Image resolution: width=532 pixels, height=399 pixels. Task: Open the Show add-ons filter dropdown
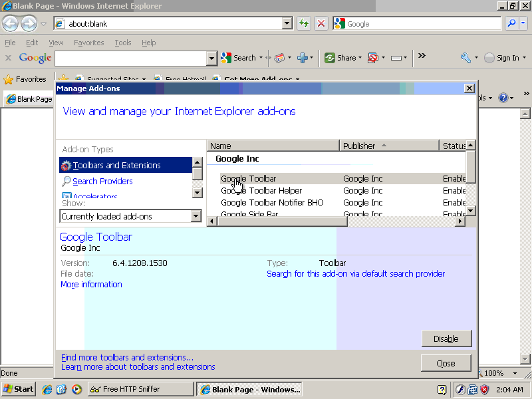[x=196, y=216]
